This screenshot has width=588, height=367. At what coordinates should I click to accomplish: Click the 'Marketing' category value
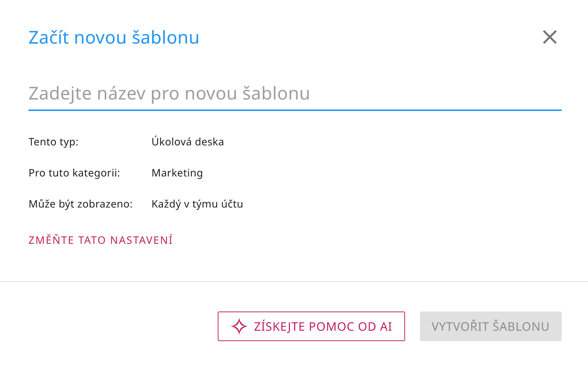[177, 173]
